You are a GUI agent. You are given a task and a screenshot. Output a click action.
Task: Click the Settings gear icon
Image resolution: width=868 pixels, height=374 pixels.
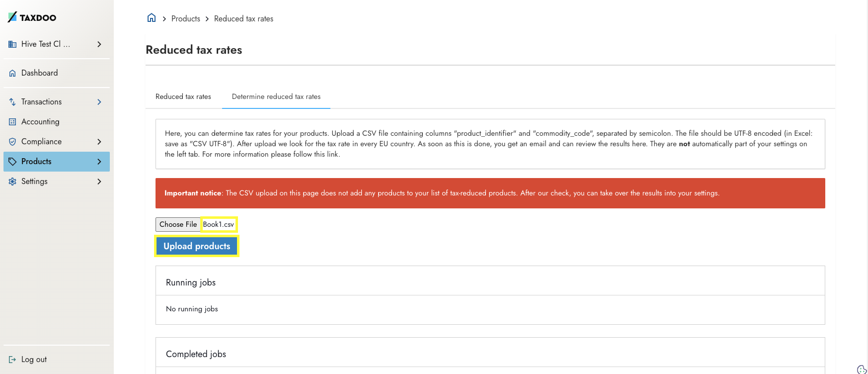12,182
